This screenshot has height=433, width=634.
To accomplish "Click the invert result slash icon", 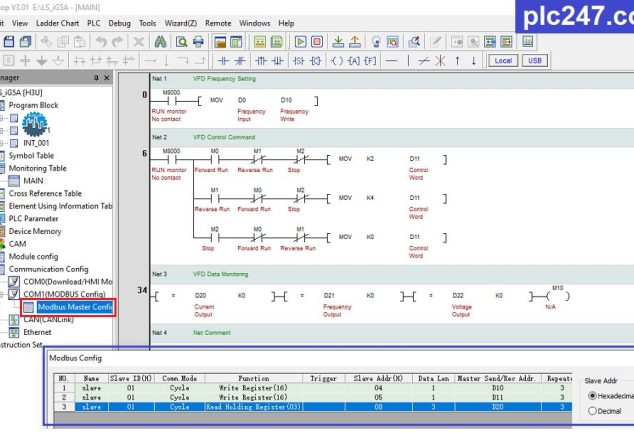I will [424, 61].
